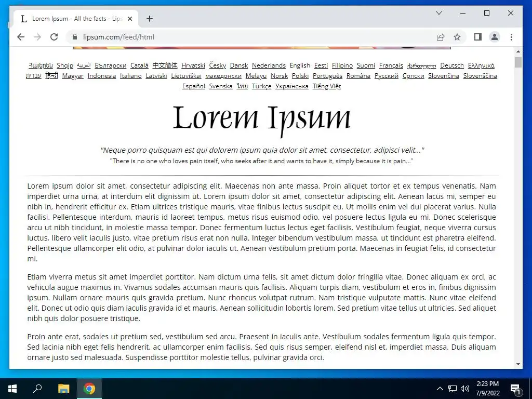Switch language to Indonesia
Viewport: 532px width, 399px height.
pos(102,76)
